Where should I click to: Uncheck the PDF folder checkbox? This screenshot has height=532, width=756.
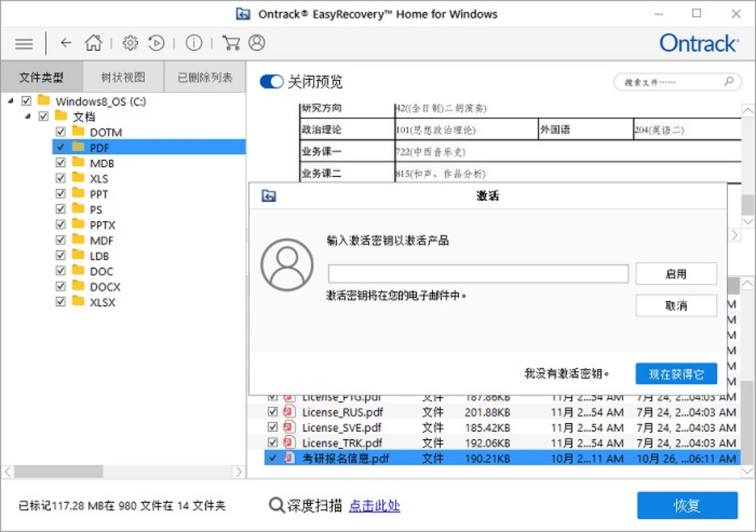pyautogui.click(x=60, y=147)
